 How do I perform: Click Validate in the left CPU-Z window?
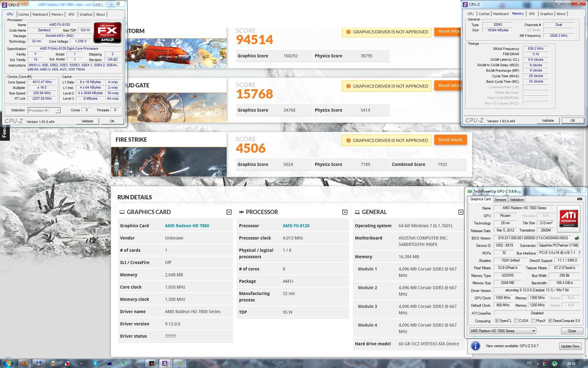[x=87, y=121]
